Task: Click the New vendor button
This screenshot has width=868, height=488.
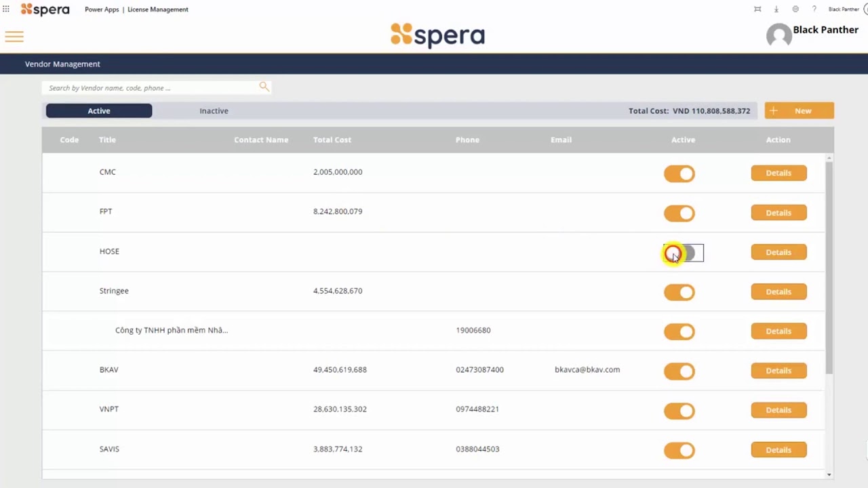Action: [799, 110]
